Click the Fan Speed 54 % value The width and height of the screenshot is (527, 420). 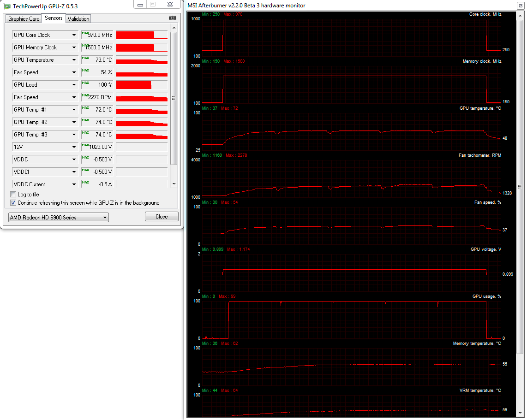pos(97,72)
